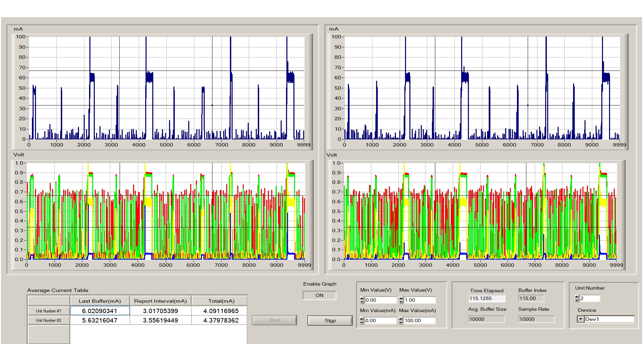Click the Unit Number value field
Viewport: 644px width, 344px height.
point(590,298)
